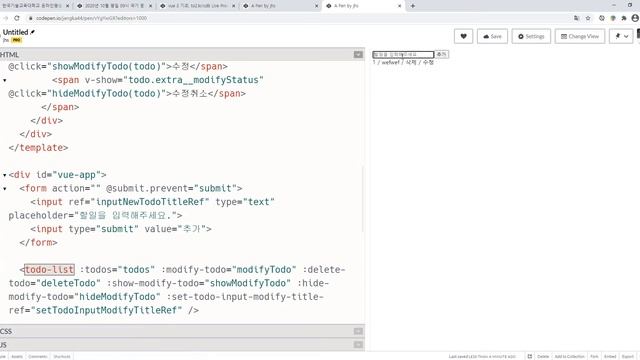
Task: Click the </template> closing tag line
Action: click(38, 148)
